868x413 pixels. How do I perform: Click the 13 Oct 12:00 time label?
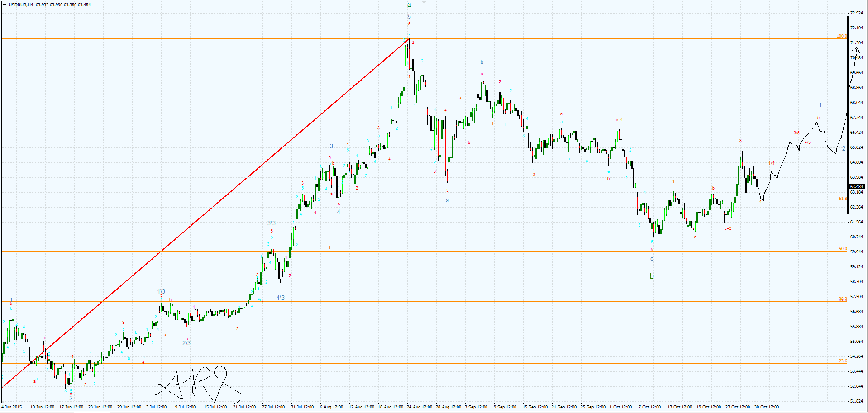click(x=680, y=407)
